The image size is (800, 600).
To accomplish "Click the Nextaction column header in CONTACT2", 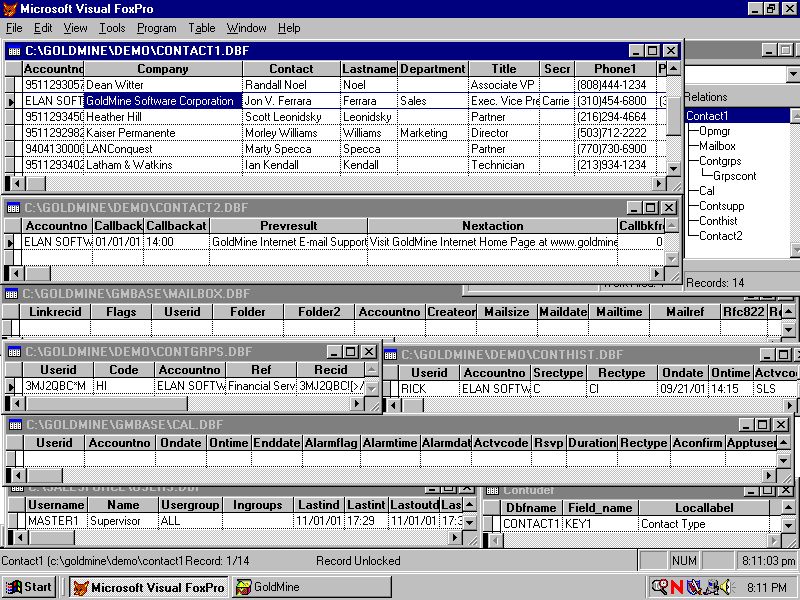I will point(492,226).
